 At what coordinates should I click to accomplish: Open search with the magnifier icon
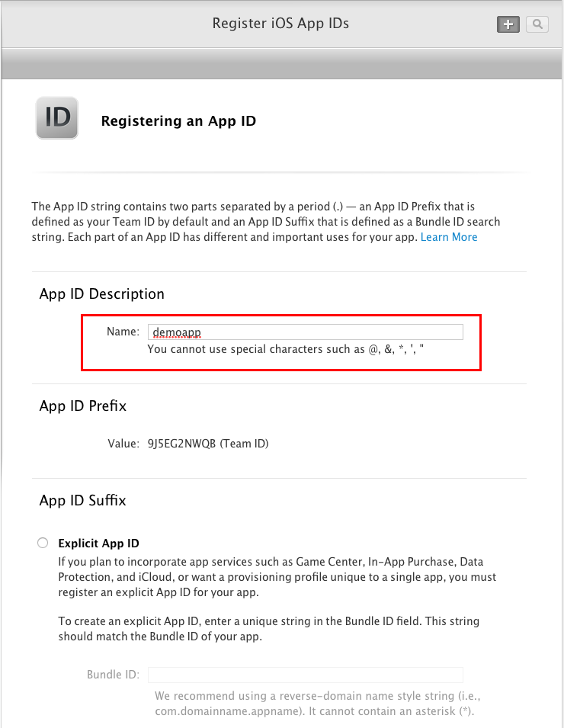[537, 24]
